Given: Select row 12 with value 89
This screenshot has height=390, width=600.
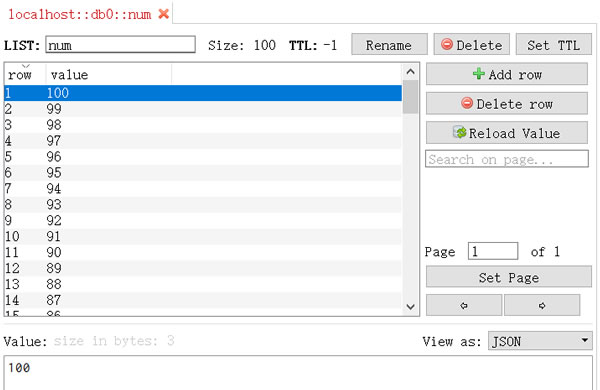Looking at the screenshot, I should [x=203, y=268].
